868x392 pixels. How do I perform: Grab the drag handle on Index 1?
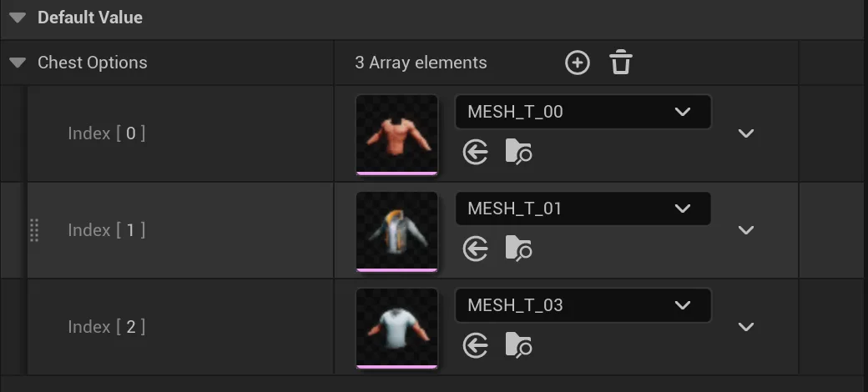click(x=34, y=230)
